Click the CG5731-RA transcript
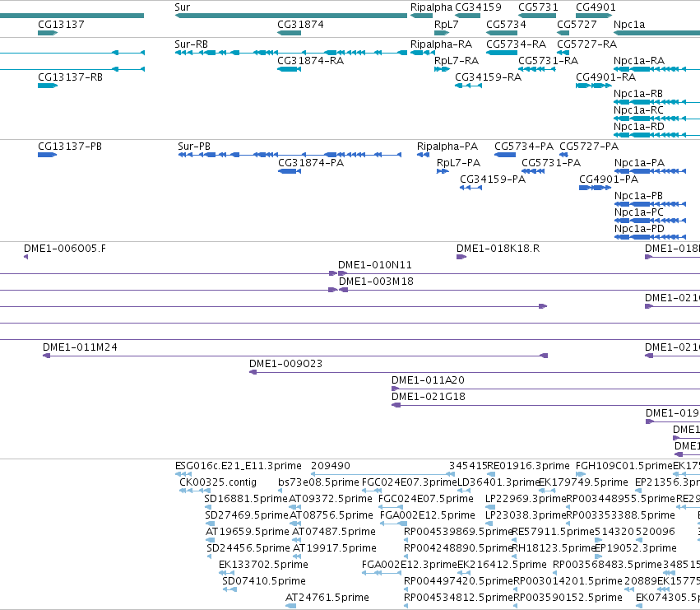Image resolution: width=700 pixels, height=610 pixels. 537,69
